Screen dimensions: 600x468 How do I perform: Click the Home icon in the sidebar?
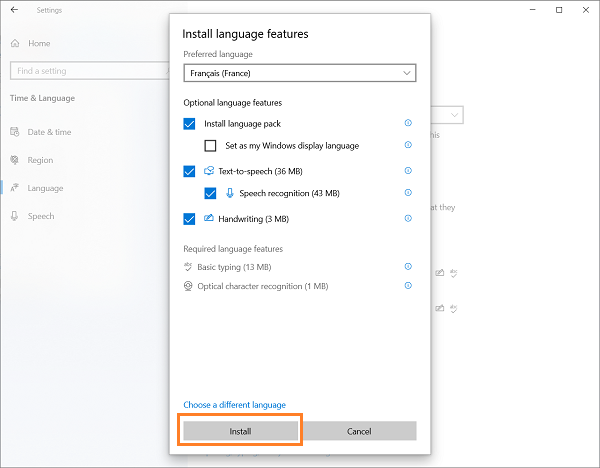15,43
